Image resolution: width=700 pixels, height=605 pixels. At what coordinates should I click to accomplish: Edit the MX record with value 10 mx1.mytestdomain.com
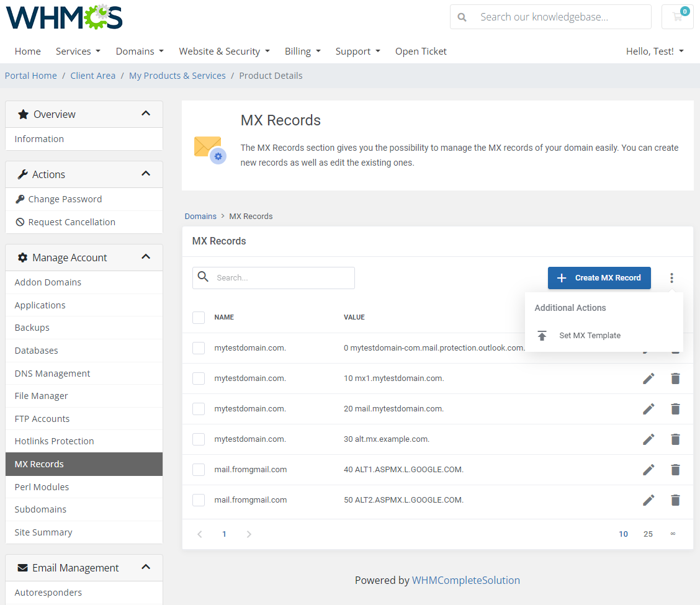coord(648,378)
